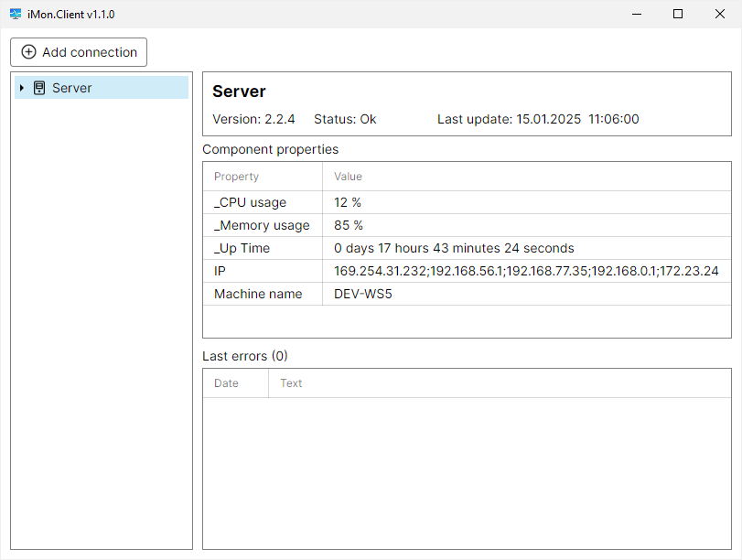
Task: Click the IP addresses value cell
Action: point(526,271)
